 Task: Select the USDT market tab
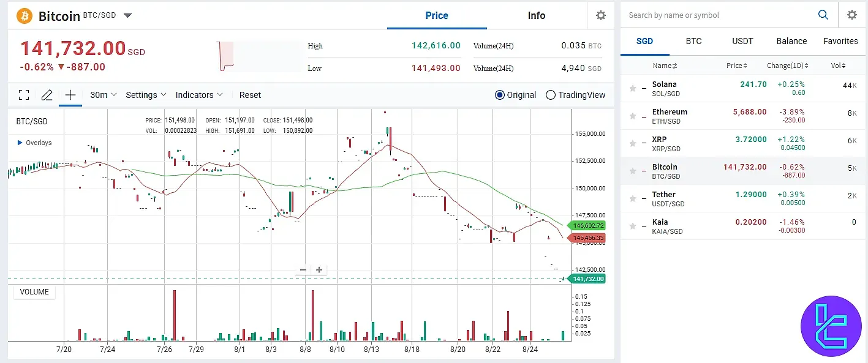742,41
